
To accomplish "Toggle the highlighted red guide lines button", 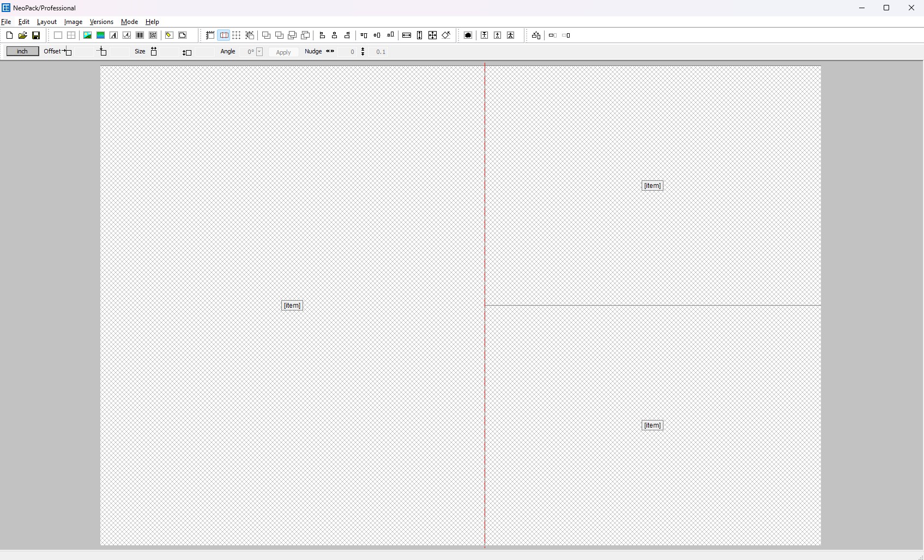I will (224, 35).
